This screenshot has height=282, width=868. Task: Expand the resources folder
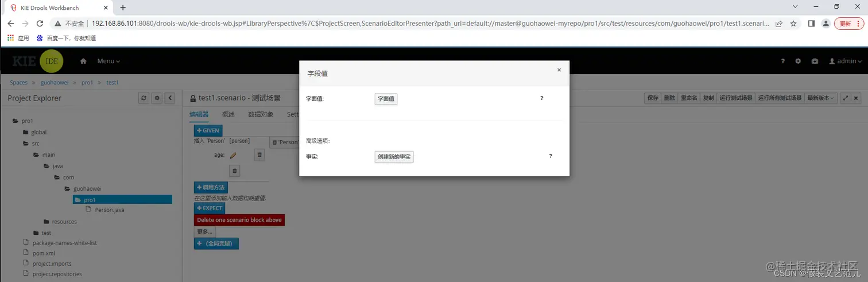60,222
